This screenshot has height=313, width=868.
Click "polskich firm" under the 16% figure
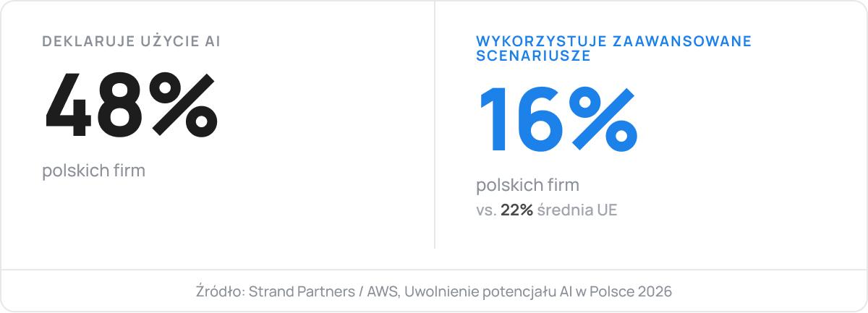[x=528, y=186]
